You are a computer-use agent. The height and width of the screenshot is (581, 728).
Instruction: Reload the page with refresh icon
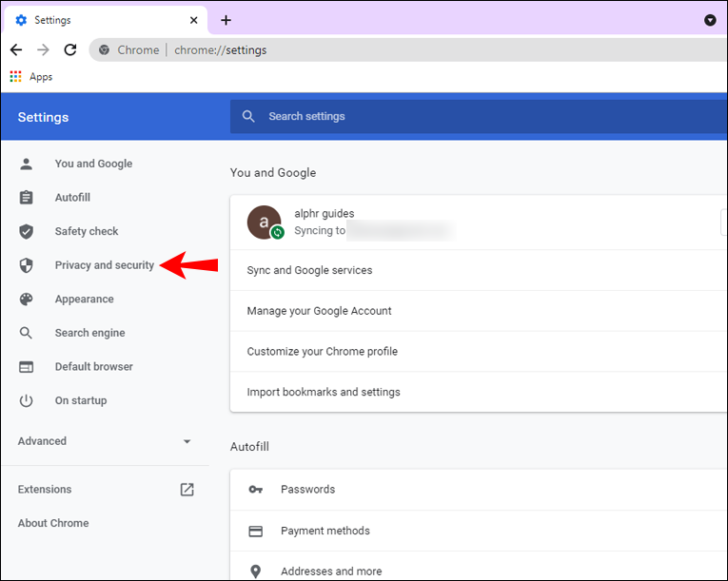pos(70,49)
